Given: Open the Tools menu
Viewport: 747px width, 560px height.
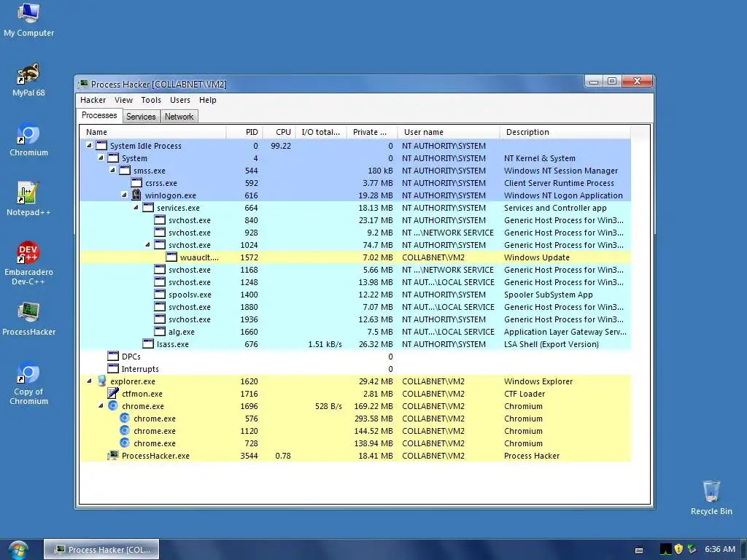Looking at the screenshot, I should [151, 100].
